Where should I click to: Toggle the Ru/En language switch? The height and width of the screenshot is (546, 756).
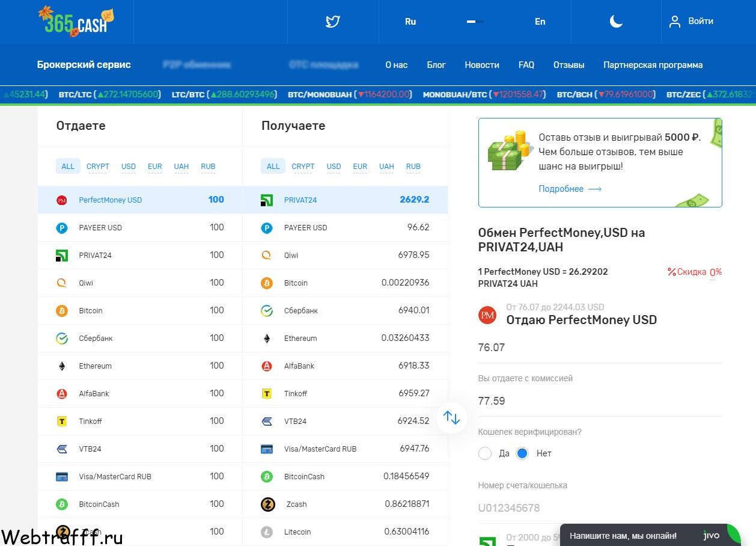(475, 22)
